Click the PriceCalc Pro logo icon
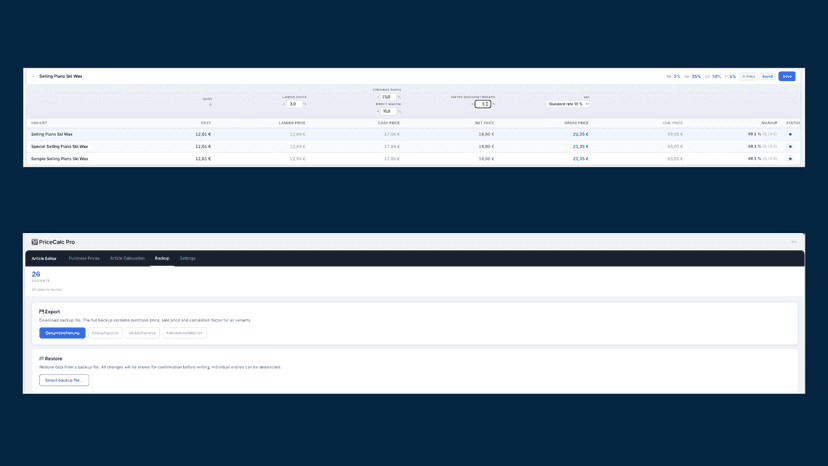The width and height of the screenshot is (828, 466). pyautogui.click(x=34, y=242)
